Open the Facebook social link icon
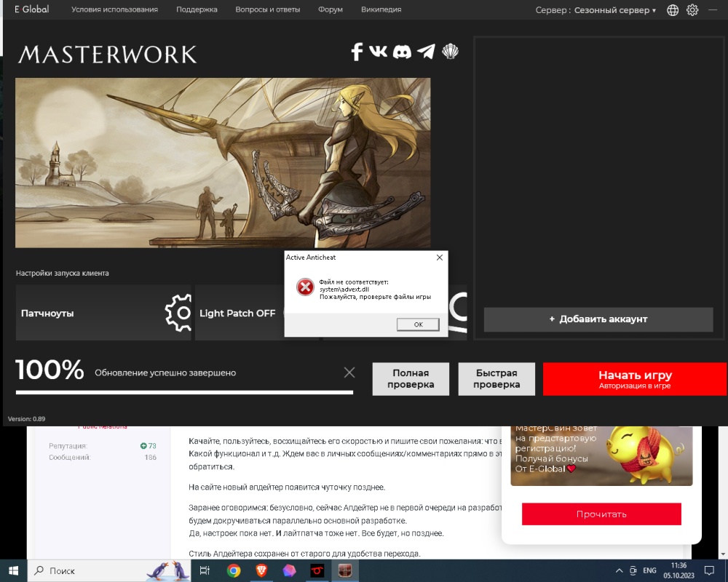The image size is (728, 582). point(357,52)
